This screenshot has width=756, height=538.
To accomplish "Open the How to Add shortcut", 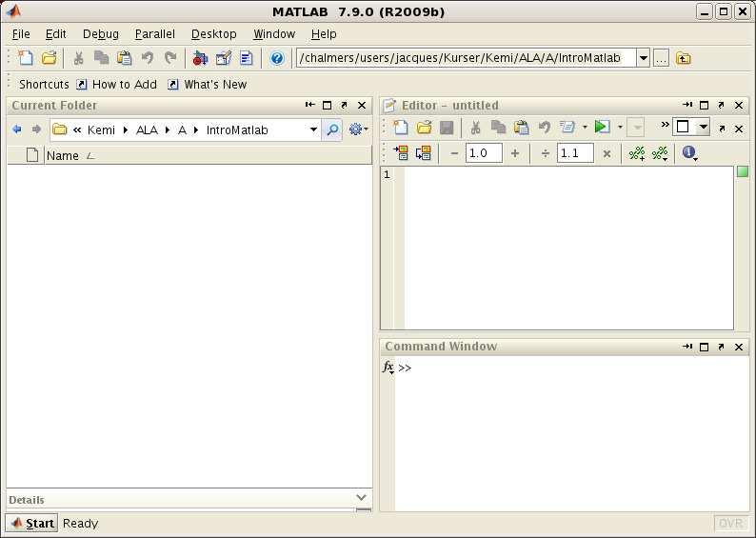I will coord(117,85).
